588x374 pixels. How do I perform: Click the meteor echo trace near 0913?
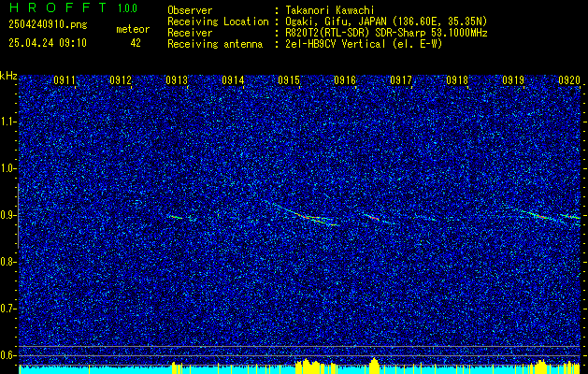click(x=175, y=216)
